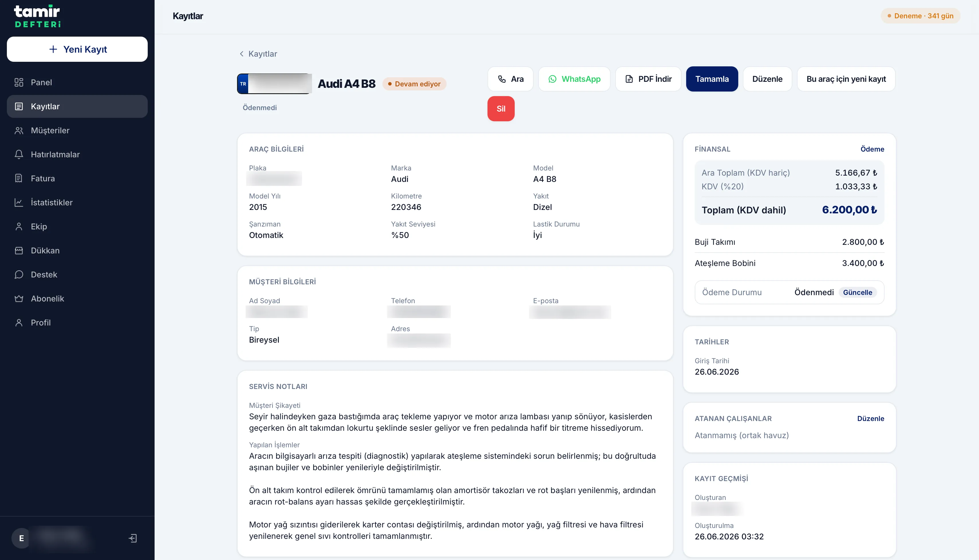Viewport: 979px width, 560px height.
Task: Click Düzenle in Atanan Çalışanlar card
Action: 871,418
